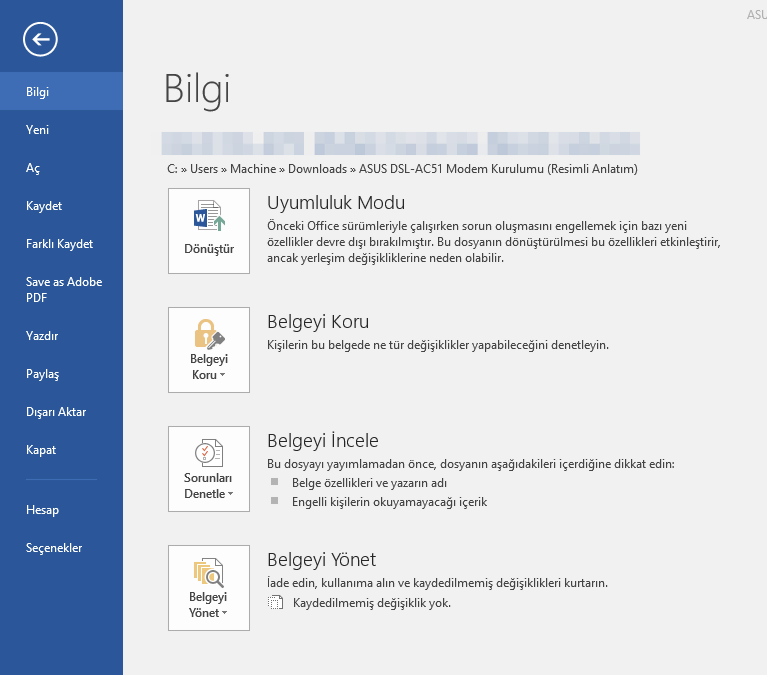
Task: Open the Aç menu item
Action: [x=61, y=168]
